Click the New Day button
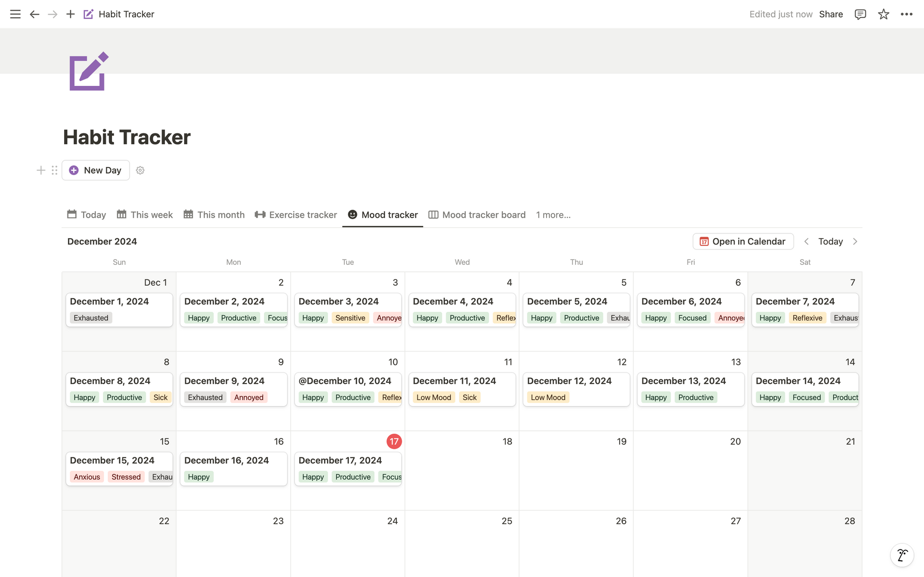The width and height of the screenshot is (924, 577). pyautogui.click(x=95, y=170)
